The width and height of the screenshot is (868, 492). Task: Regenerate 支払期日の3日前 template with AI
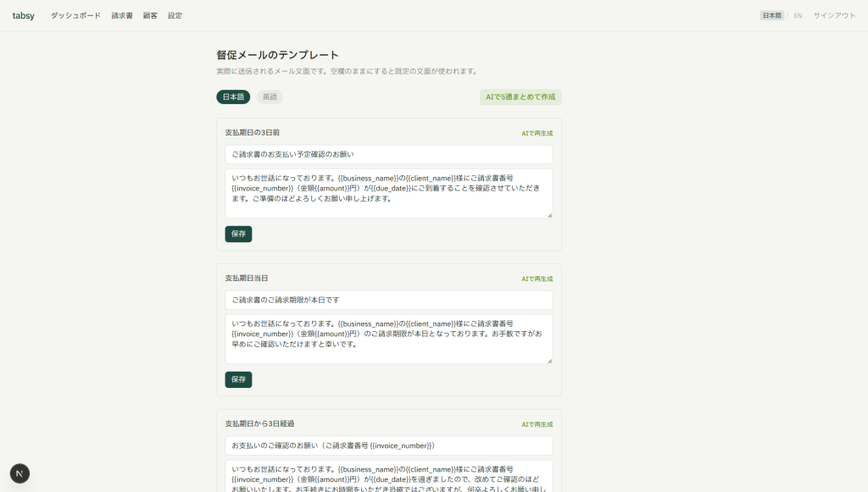(537, 133)
